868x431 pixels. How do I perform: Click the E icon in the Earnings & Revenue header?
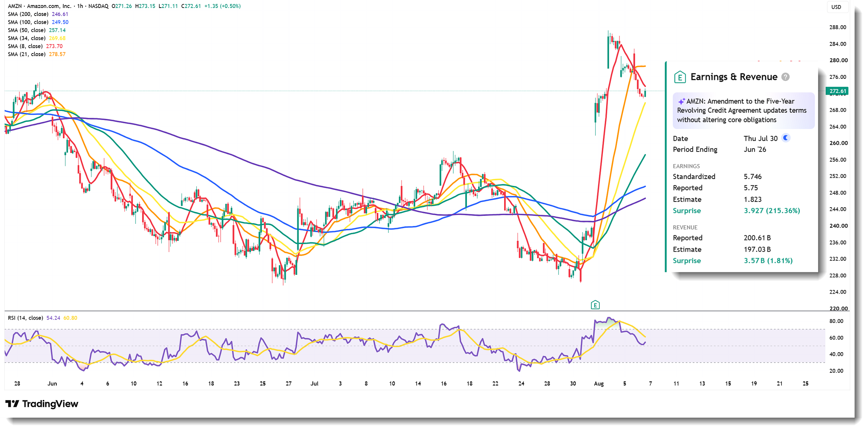(x=680, y=77)
